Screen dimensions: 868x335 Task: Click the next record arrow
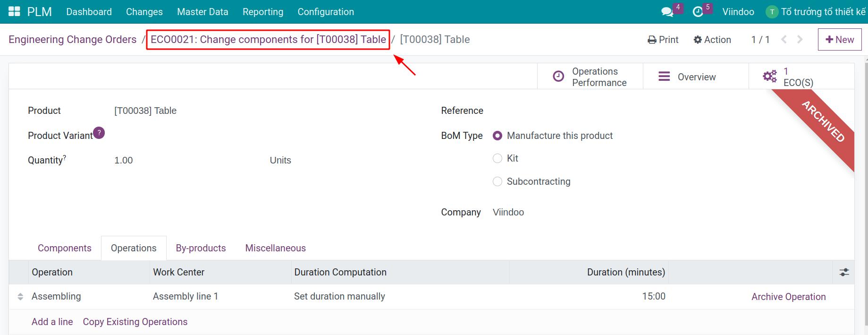(800, 40)
